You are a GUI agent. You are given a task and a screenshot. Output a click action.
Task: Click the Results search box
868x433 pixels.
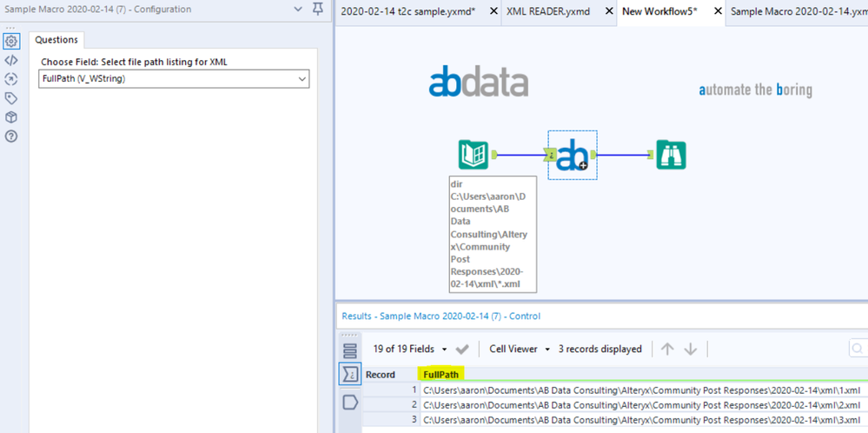click(x=858, y=349)
